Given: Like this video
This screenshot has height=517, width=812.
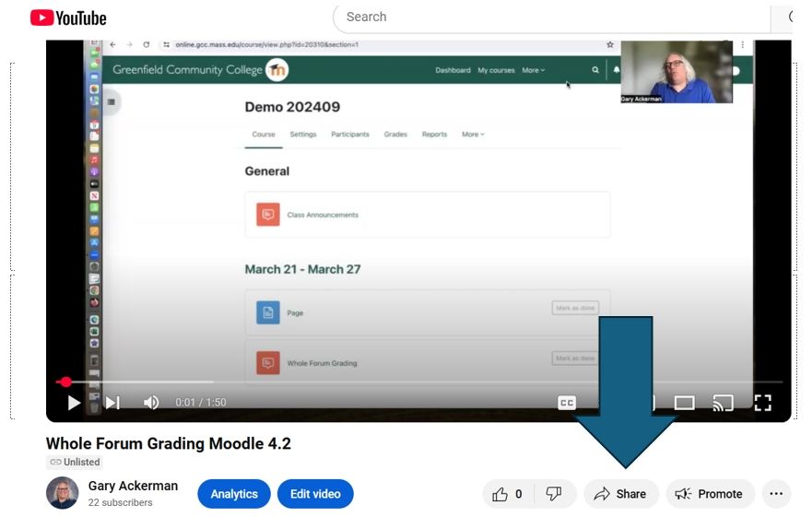Looking at the screenshot, I should (508, 494).
